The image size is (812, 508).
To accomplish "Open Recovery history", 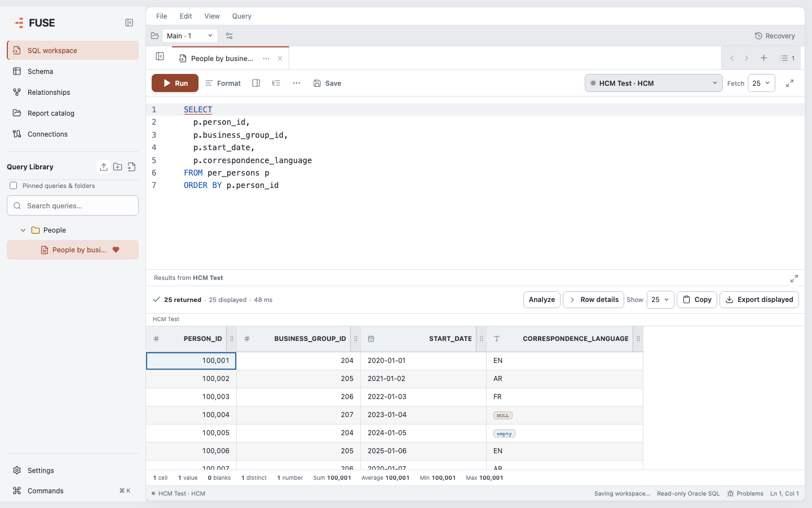I will point(775,36).
